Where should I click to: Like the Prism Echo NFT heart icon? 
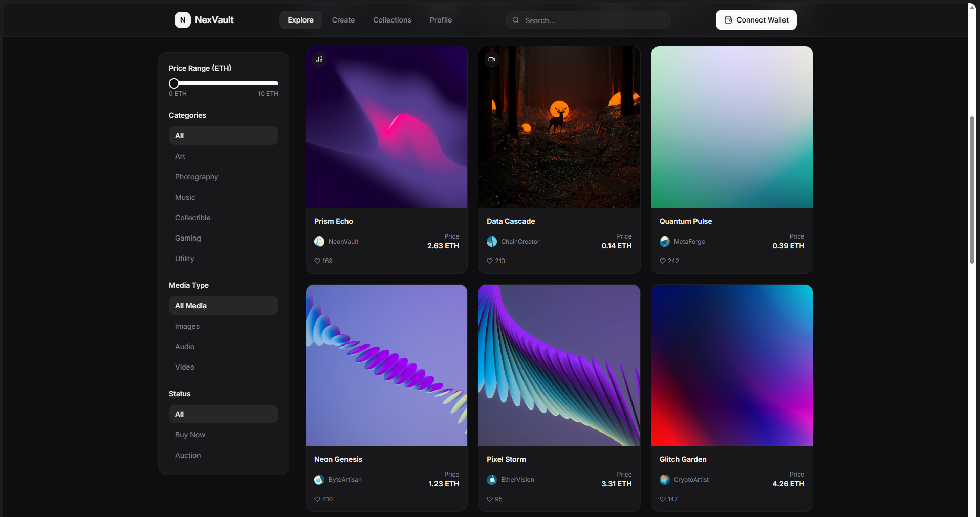[317, 261]
